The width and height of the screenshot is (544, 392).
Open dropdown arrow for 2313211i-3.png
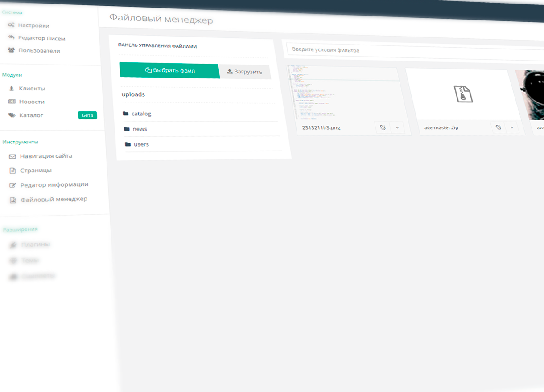point(397,128)
